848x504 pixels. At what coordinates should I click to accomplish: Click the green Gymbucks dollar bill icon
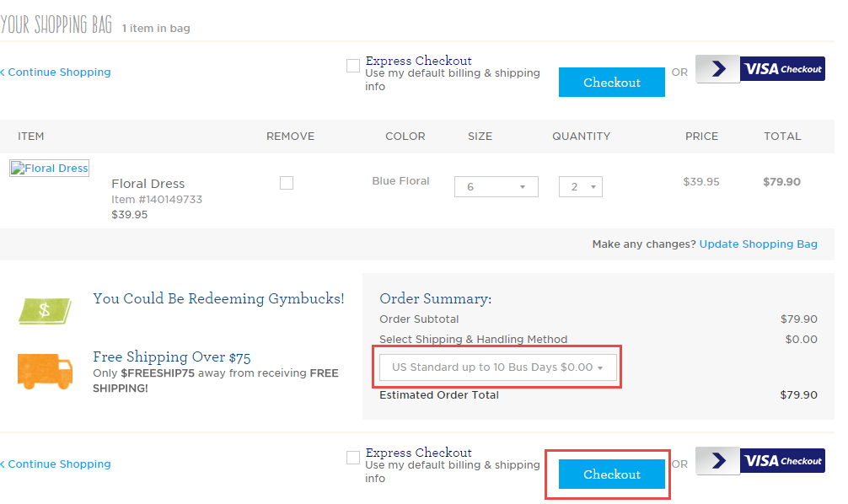45,311
